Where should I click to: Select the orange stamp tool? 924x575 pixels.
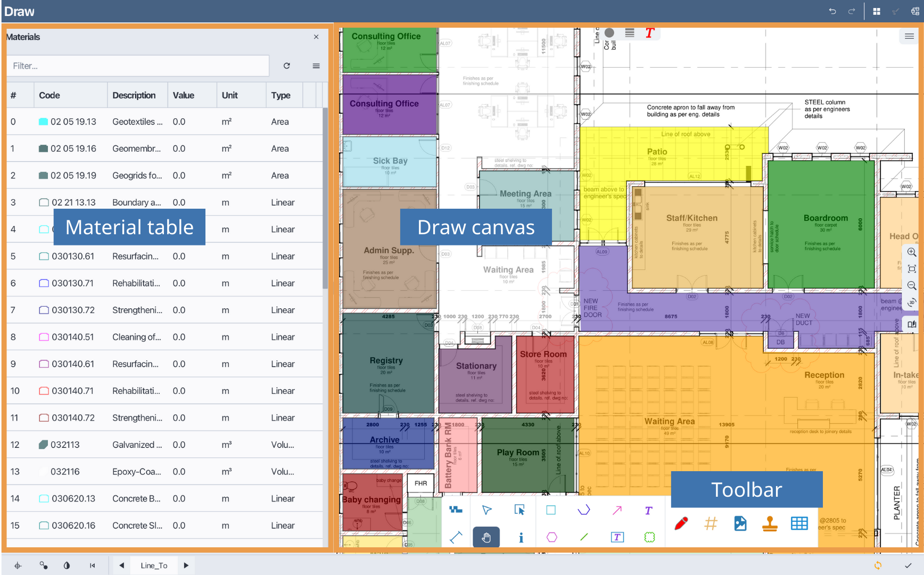(x=770, y=523)
